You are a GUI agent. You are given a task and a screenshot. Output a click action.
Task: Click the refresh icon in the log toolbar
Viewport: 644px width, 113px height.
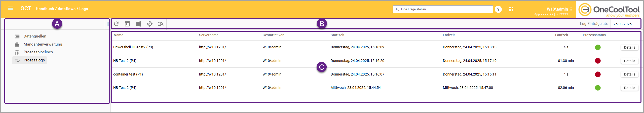pos(116,24)
